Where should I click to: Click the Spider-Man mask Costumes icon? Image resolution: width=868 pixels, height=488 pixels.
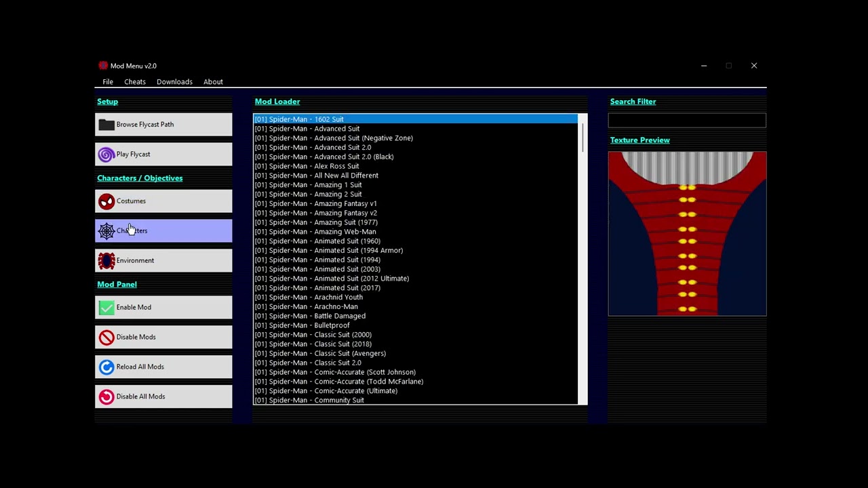pos(106,201)
